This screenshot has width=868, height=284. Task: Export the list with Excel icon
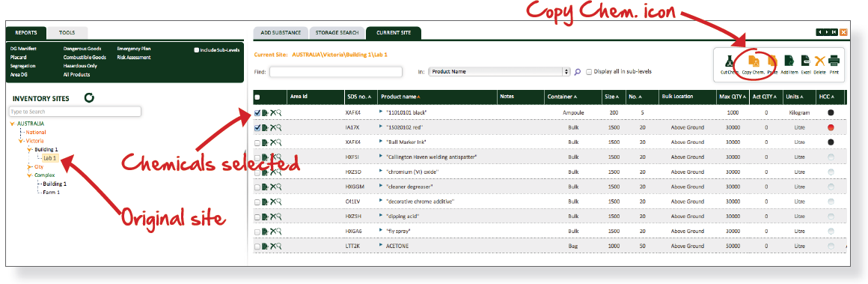click(x=805, y=61)
